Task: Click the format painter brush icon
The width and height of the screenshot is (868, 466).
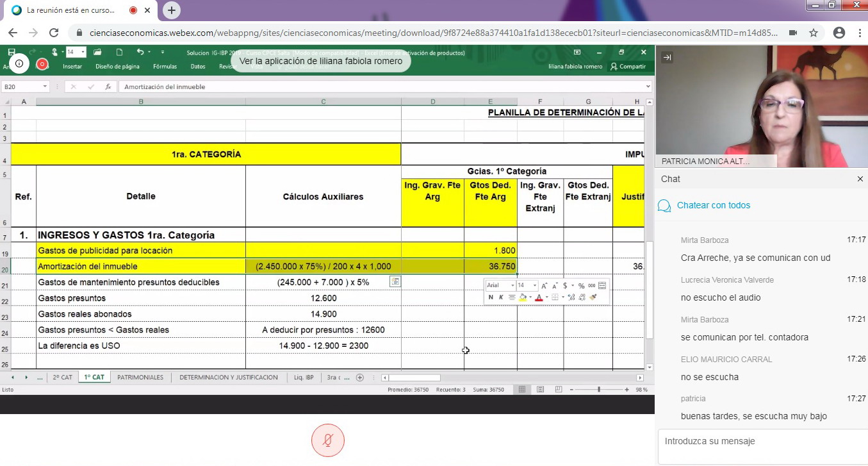Action: click(x=593, y=297)
